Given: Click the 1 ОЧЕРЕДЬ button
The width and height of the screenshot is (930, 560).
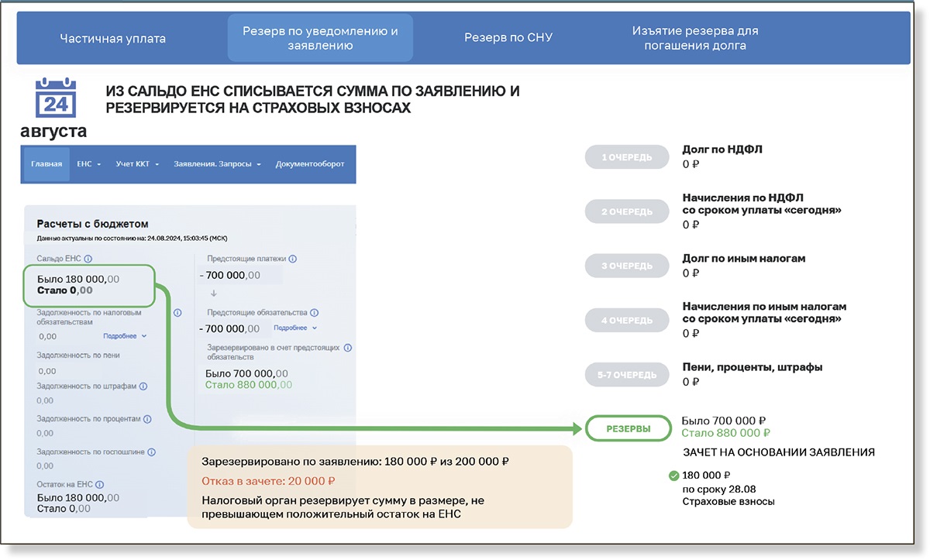Looking at the screenshot, I should click(x=627, y=157).
